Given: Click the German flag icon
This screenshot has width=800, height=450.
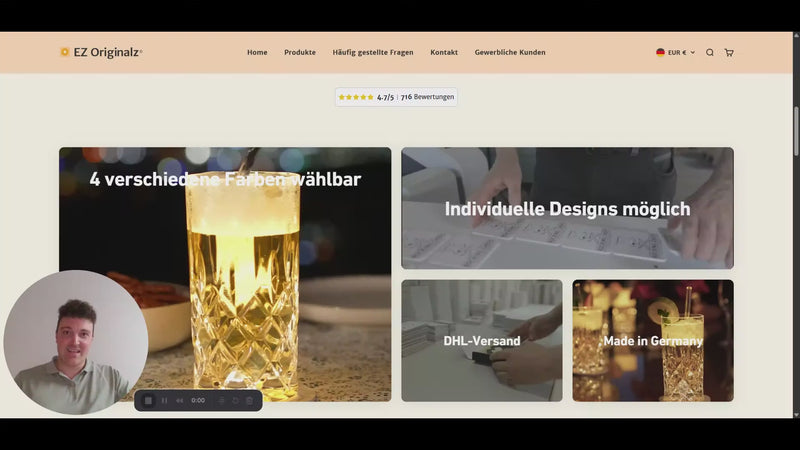Looking at the screenshot, I should click(x=661, y=52).
